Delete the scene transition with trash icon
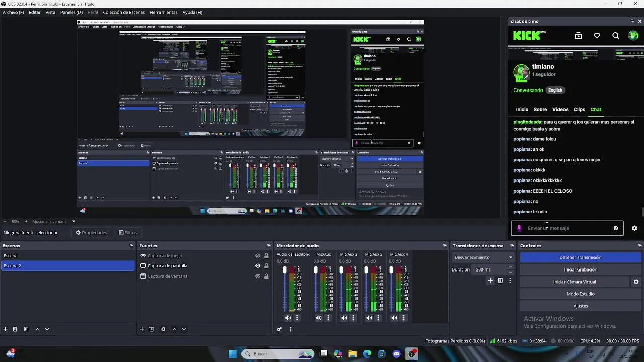The height and width of the screenshot is (362, 644). click(x=500, y=281)
